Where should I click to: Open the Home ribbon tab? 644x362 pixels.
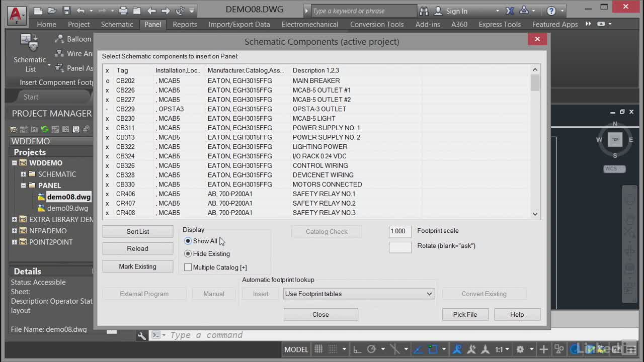[x=46, y=24]
